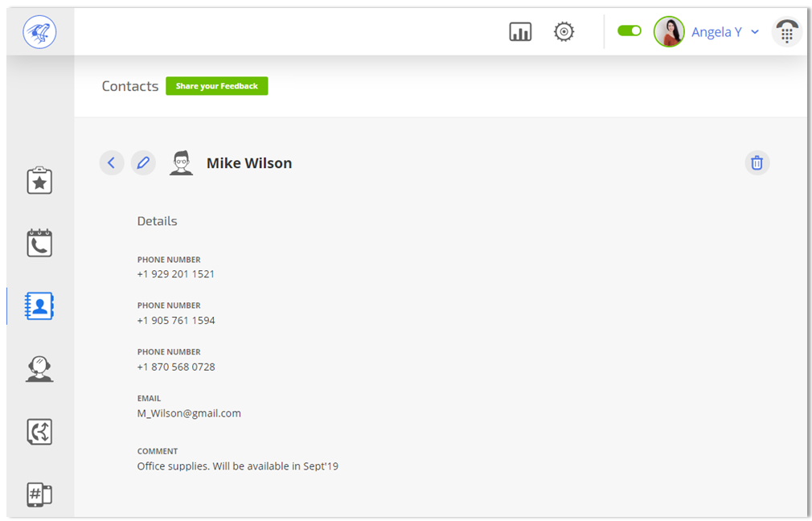The height and width of the screenshot is (521, 812).
Task: Delete contact using the trash icon
Action: (x=757, y=163)
